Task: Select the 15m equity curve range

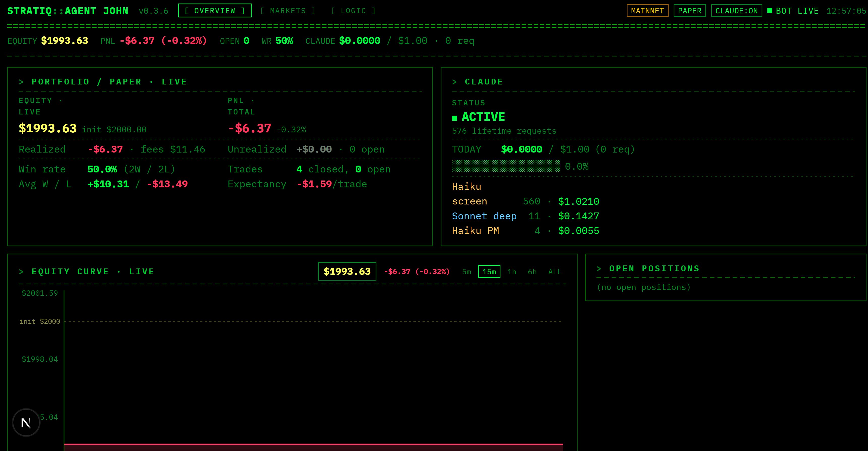Action: (x=489, y=272)
